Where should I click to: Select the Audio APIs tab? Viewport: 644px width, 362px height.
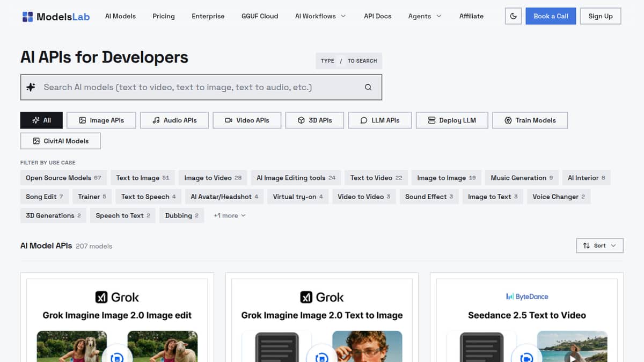[x=174, y=120]
